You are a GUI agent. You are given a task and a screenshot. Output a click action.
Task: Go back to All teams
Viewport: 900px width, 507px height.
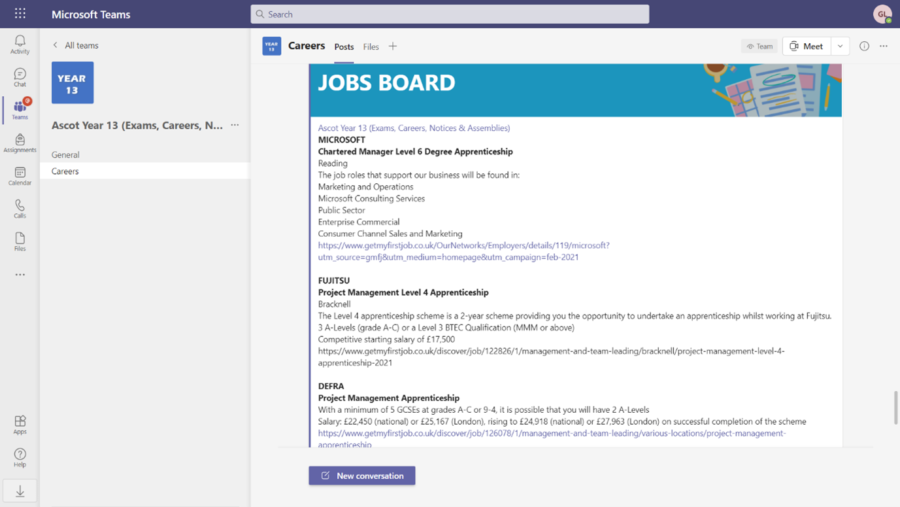coord(75,45)
